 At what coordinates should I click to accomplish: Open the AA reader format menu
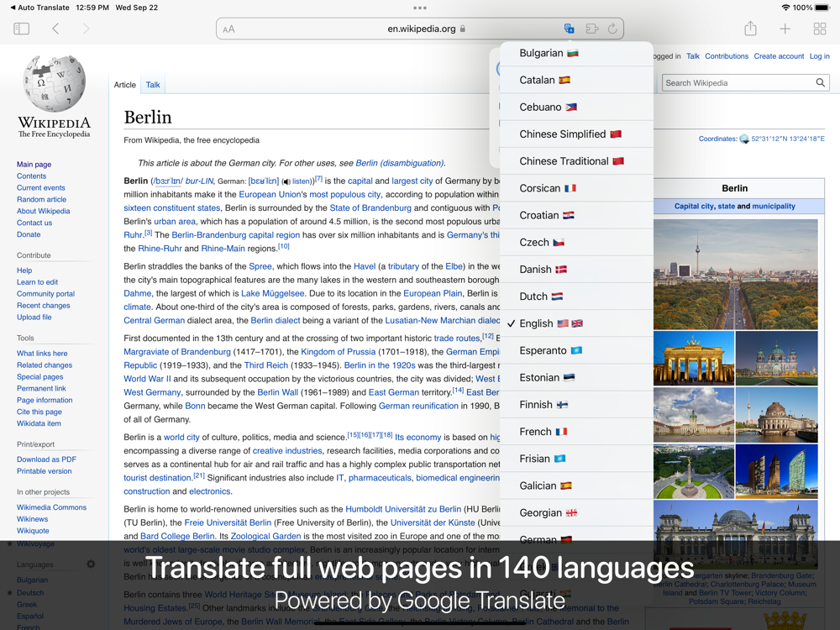228,29
